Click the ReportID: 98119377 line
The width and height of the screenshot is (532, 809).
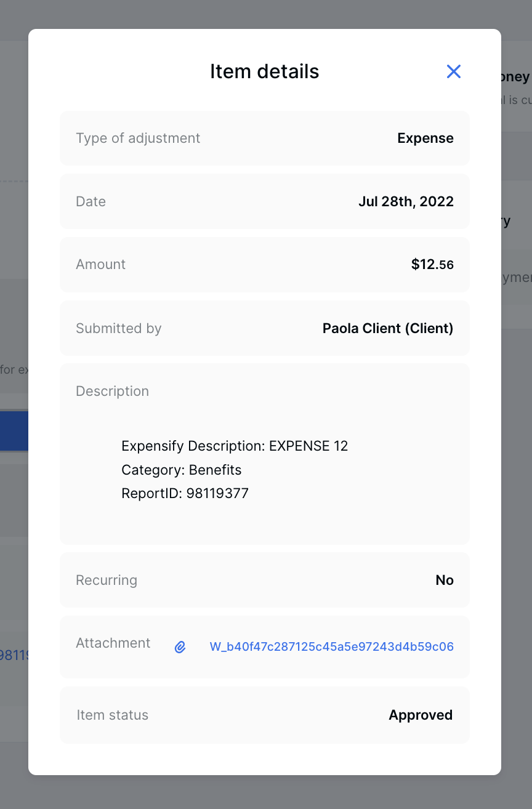pyautogui.click(x=185, y=494)
